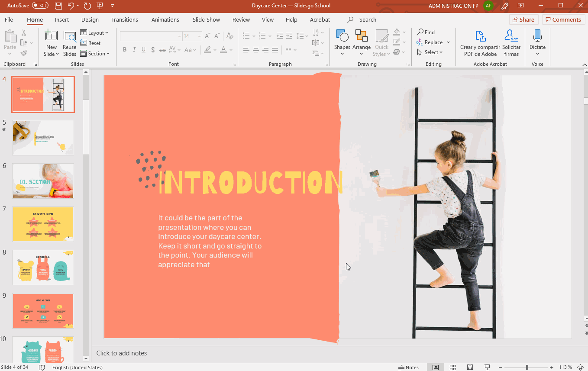Open Reading View from status bar
The height and width of the screenshot is (371, 588).
coord(470,367)
